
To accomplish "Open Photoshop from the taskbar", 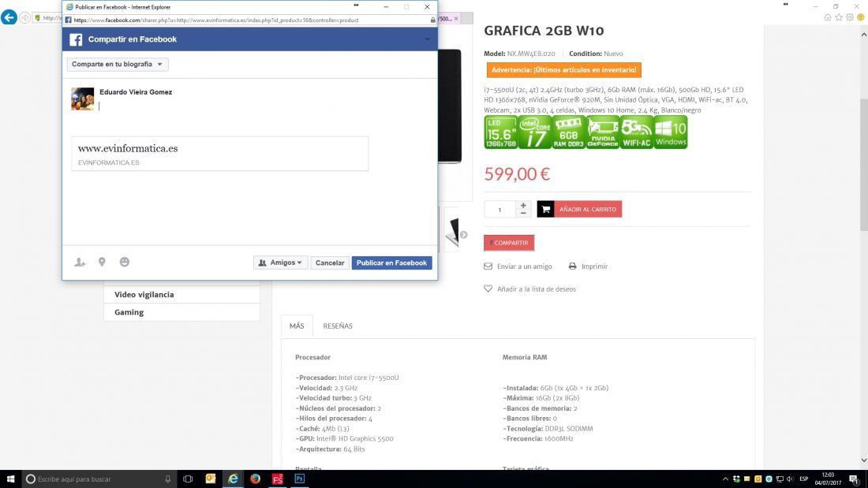I will [x=300, y=479].
